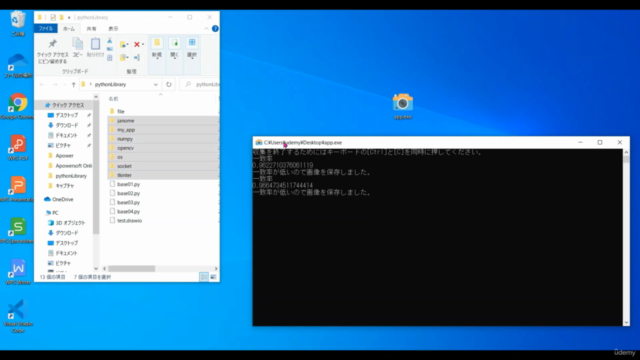Select PC in navigation pane

[55, 213]
